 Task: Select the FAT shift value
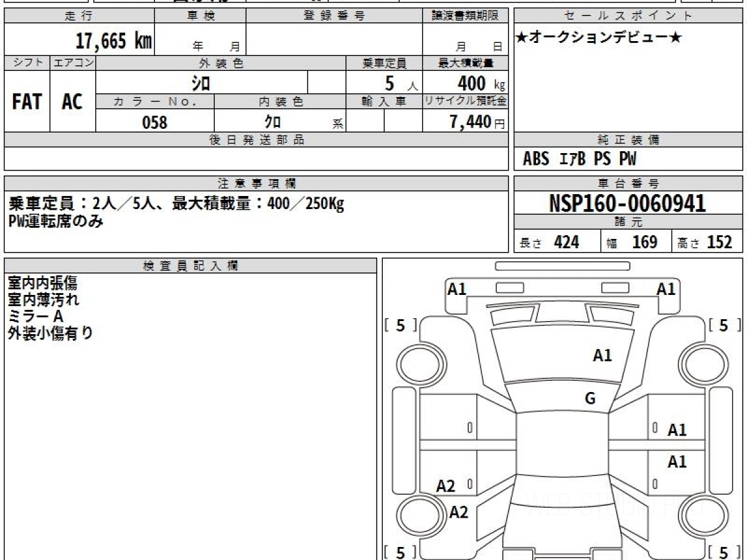[x=27, y=101]
